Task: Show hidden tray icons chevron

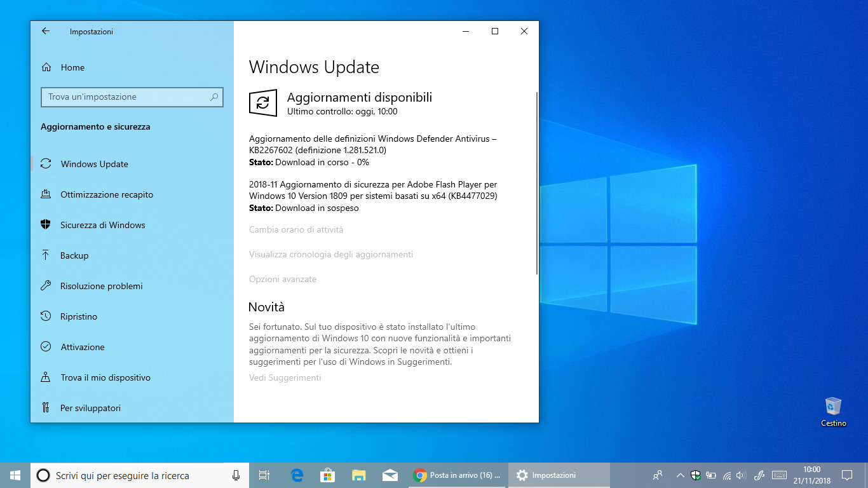Action: pyautogui.click(x=681, y=475)
